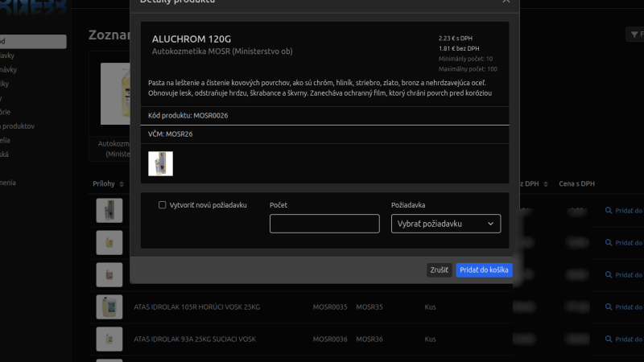
Task: Sort by 'bez DPH' price column arrows
Action: pyautogui.click(x=546, y=184)
